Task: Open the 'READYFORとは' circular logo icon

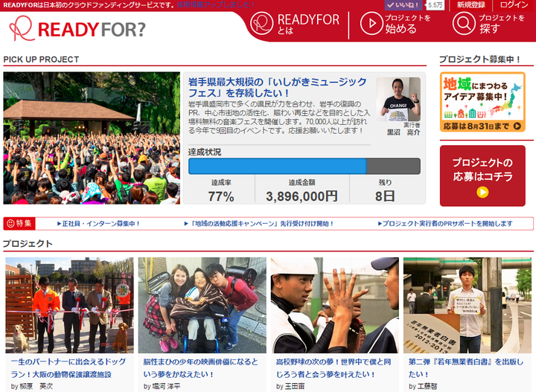Action: (x=261, y=23)
